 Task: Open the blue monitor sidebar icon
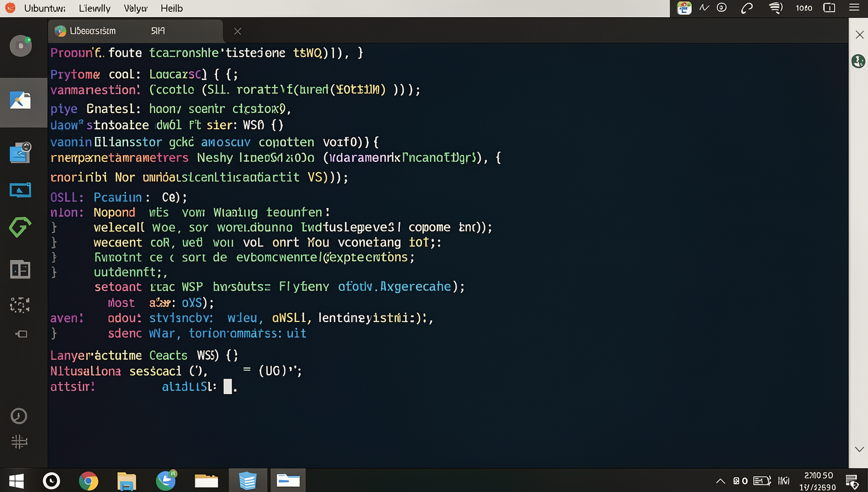(x=20, y=190)
